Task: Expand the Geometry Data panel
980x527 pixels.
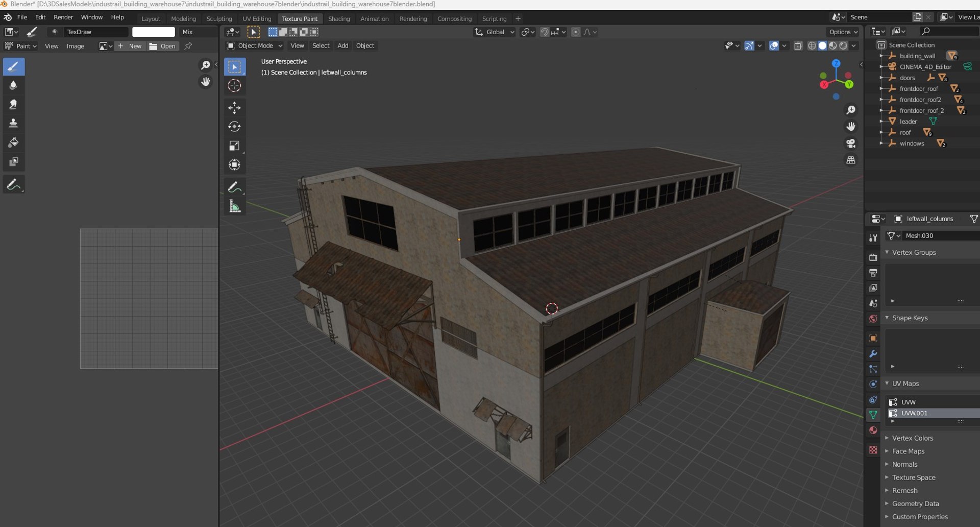Action: click(x=915, y=503)
